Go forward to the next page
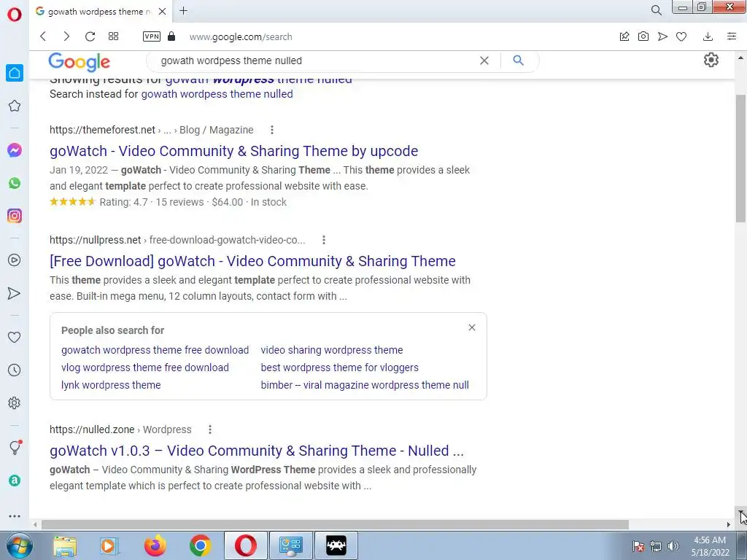This screenshot has width=747, height=560. (66, 36)
